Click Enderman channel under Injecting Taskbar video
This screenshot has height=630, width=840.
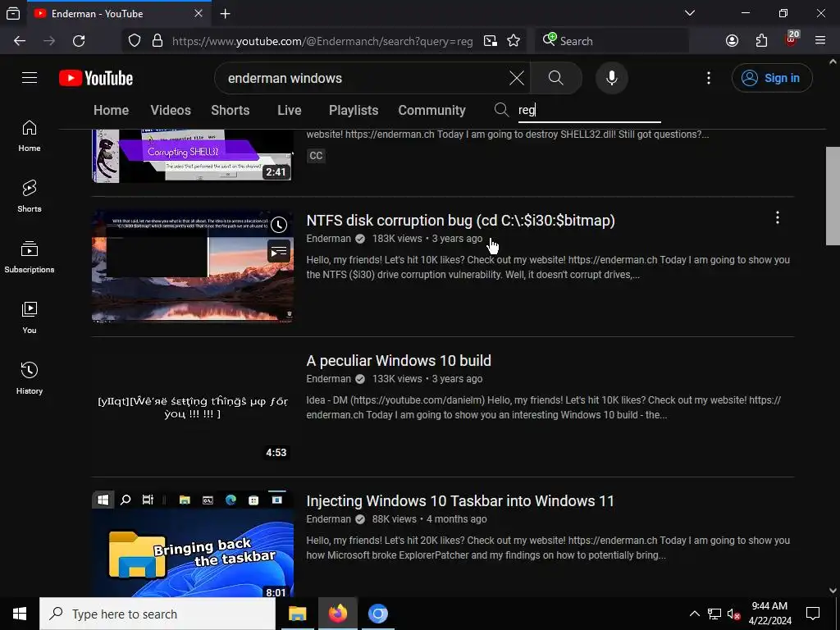[x=328, y=519]
